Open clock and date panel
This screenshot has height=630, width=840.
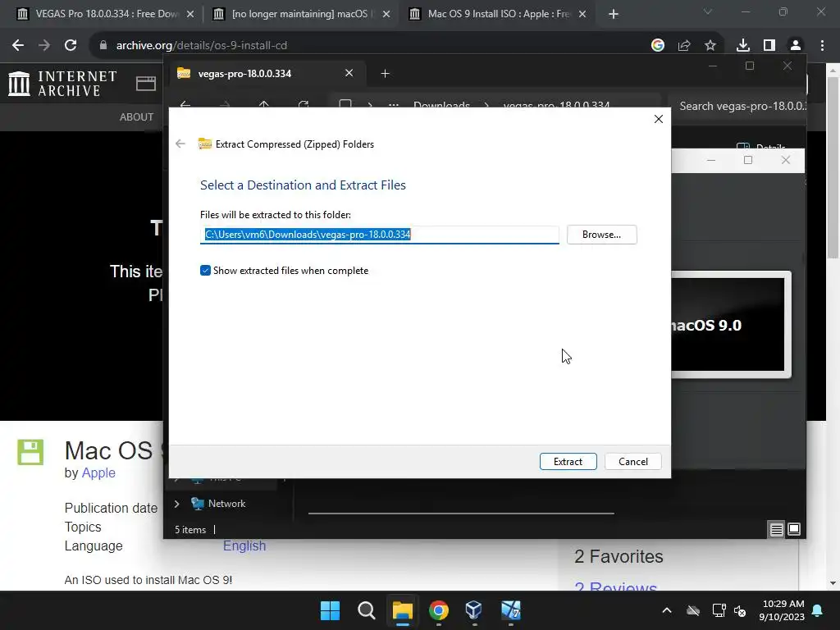(x=782, y=610)
